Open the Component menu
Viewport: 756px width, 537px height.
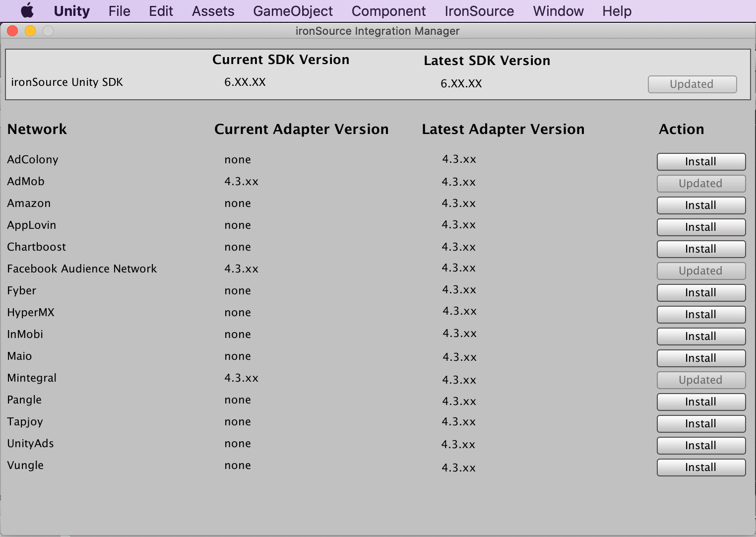click(x=388, y=11)
